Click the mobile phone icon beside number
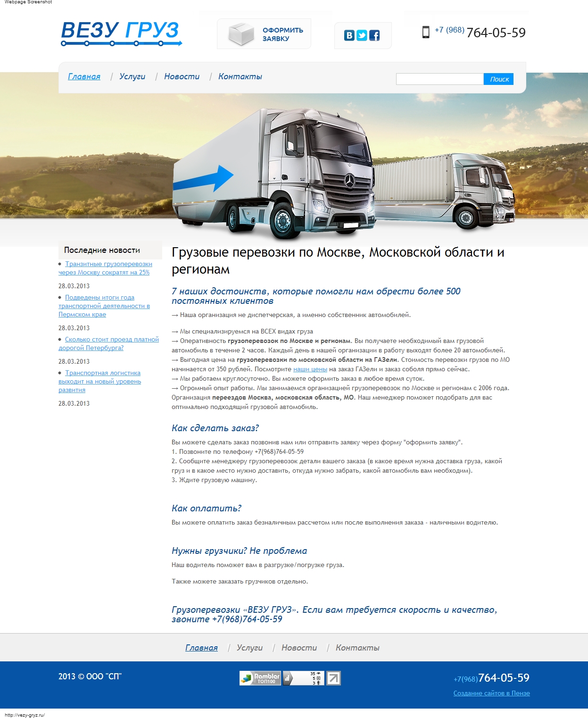Viewport: 588px width, 718px height. [426, 32]
